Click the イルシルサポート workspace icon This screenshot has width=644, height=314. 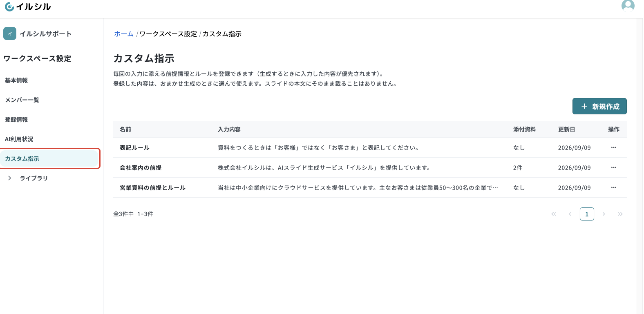10,33
